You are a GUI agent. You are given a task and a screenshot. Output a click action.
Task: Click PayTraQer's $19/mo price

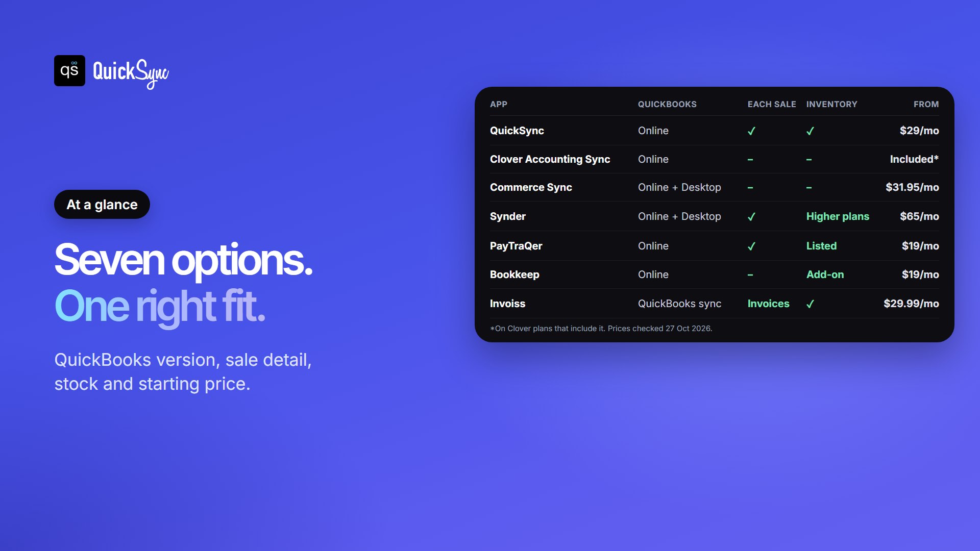pyautogui.click(x=920, y=246)
